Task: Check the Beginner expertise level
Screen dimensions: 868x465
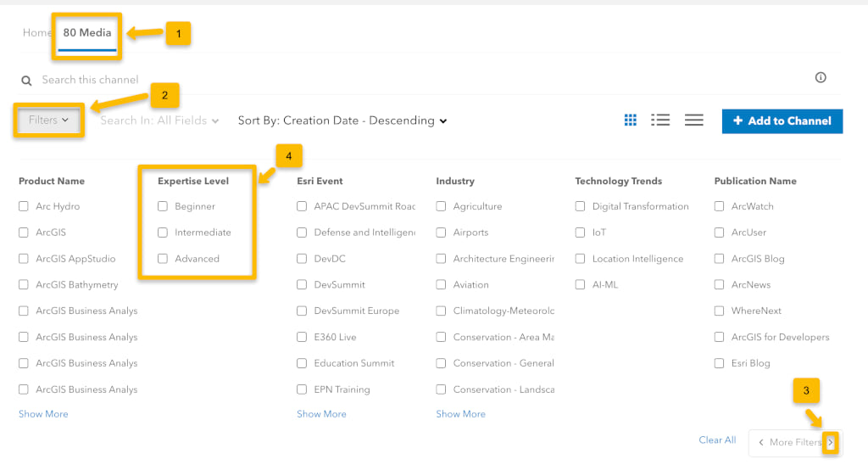Action: pos(163,206)
